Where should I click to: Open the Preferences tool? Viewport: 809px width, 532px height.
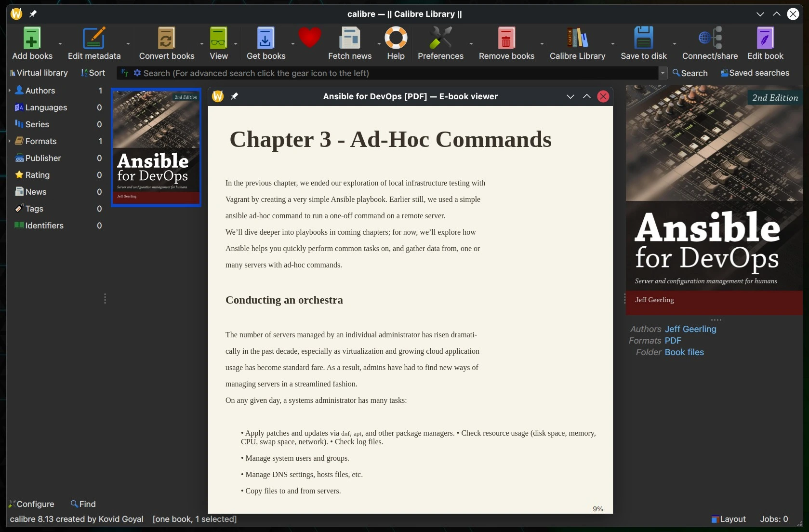[x=440, y=39]
